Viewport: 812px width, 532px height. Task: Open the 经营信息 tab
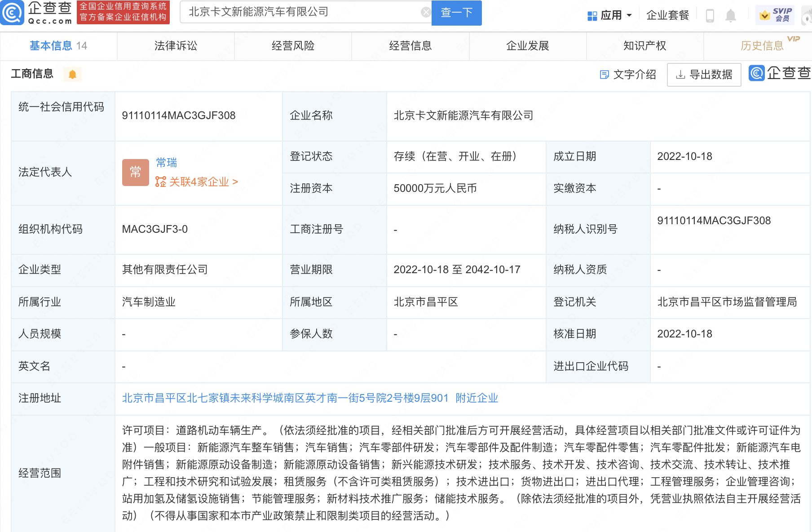(x=410, y=46)
